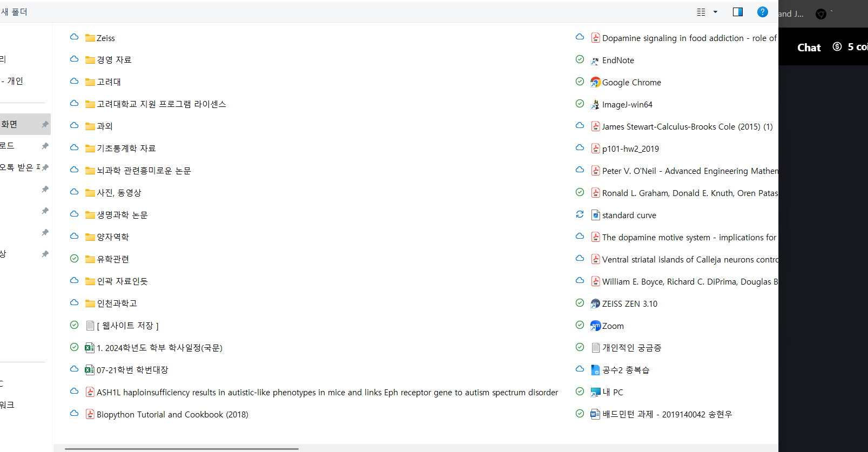
Task: Select the 인천과학고 folder name
Action: click(x=117, y=303)
